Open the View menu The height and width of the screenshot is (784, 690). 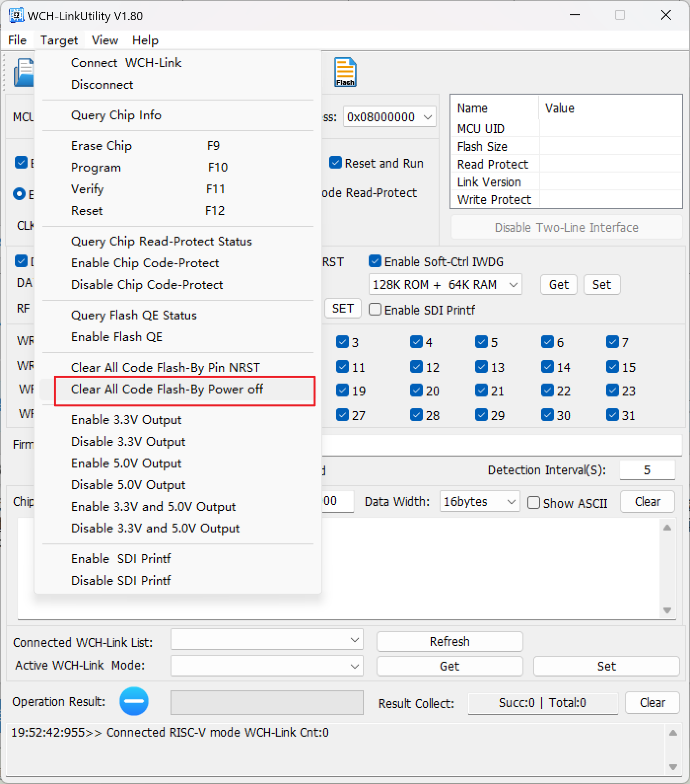pos(105,40)
